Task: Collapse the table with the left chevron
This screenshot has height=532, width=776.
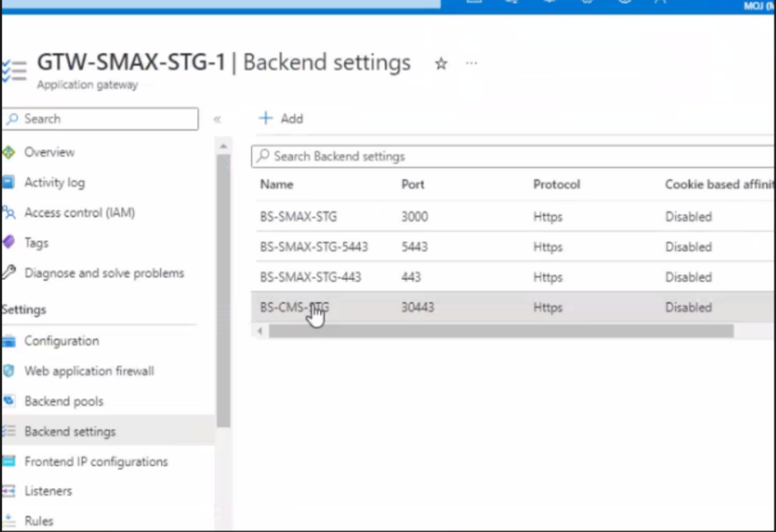Action: click(259, 331)
